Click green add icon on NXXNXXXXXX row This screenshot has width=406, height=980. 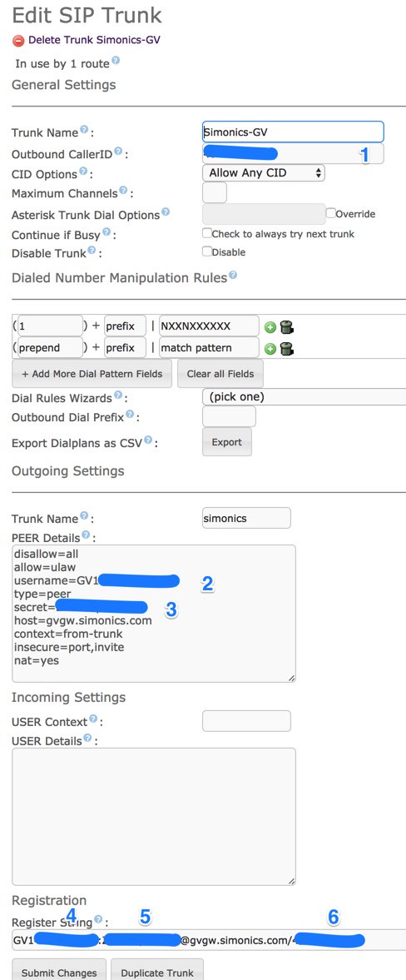coord(270,327)
